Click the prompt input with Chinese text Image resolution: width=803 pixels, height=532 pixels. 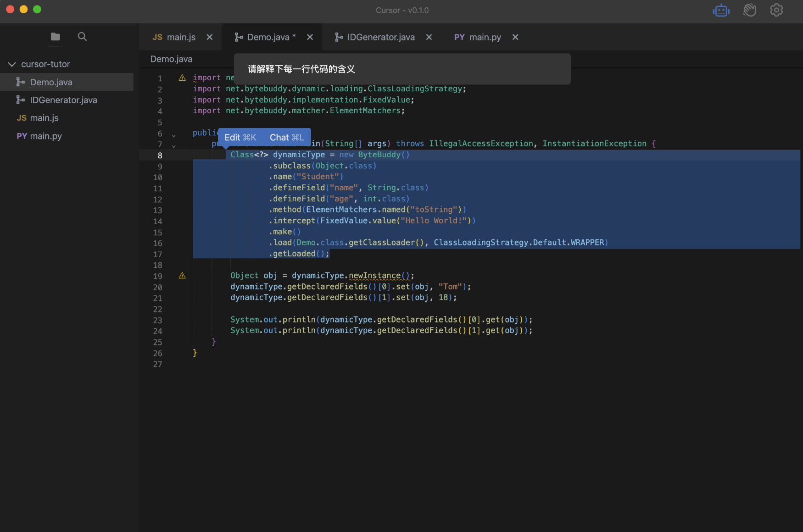(402, 69)
